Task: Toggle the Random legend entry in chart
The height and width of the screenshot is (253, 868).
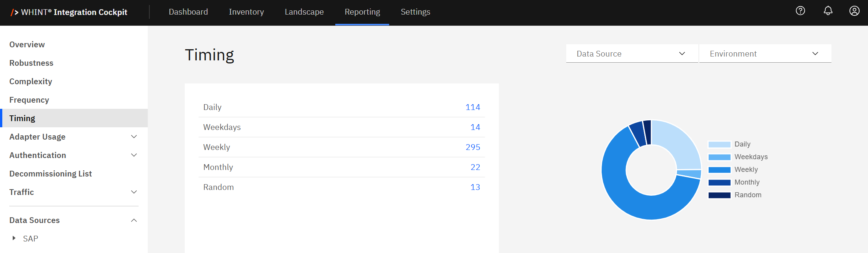Action: pyautogui.click(x=748, y=195)
